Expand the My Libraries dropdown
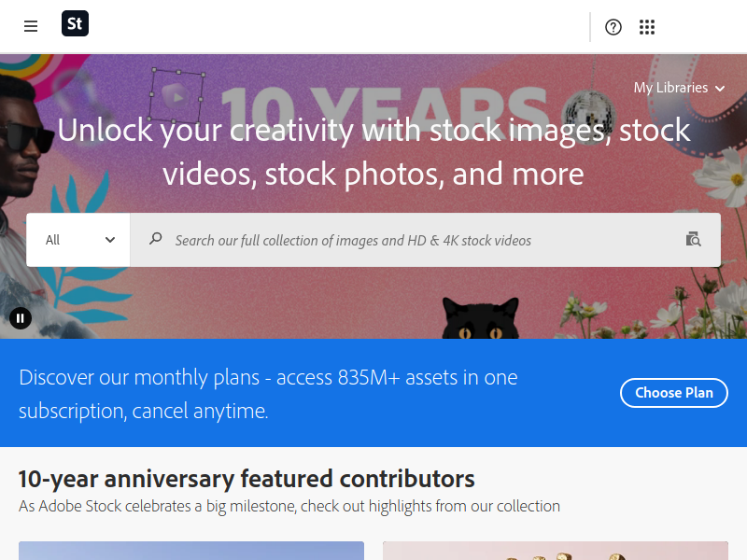Image resolution: width=747 pixels, height=560 pixels. 679,88
